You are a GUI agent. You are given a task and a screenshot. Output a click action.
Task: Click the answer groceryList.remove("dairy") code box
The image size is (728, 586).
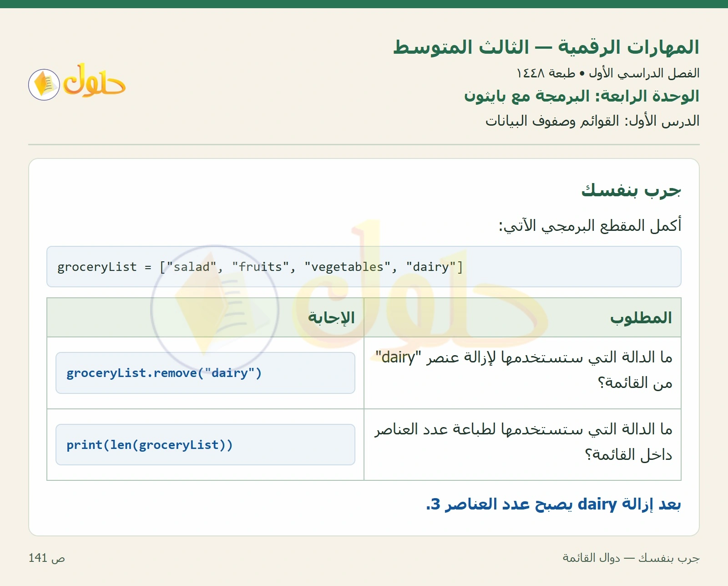[x=205, y=373]
